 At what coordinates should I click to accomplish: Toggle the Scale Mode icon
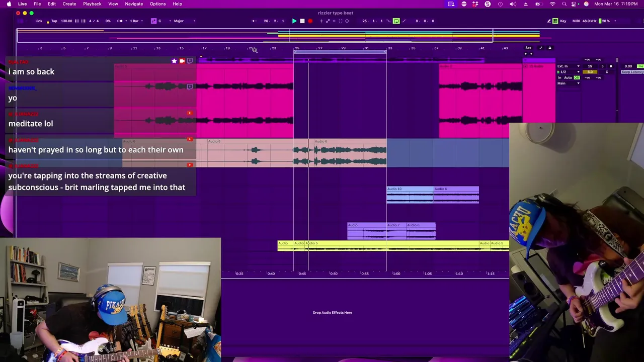pyautogui.click(x=153, y=21)
